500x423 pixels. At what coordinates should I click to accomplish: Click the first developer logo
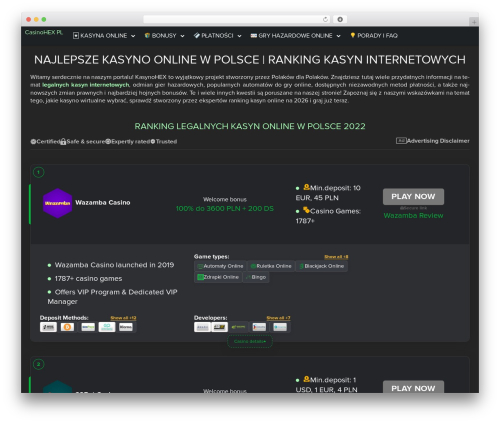202,327
